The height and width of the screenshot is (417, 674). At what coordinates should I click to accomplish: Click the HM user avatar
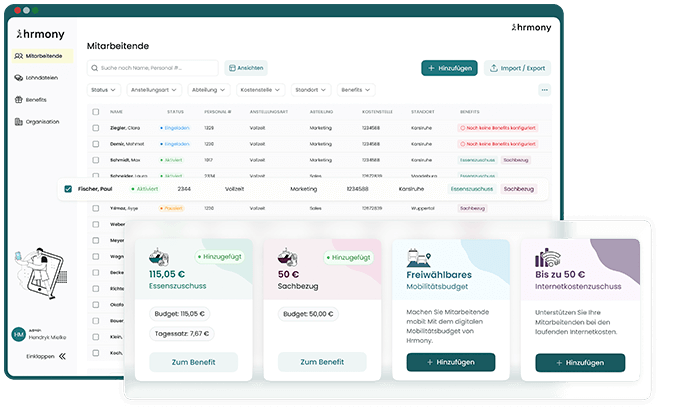click(x=18, y=334)
